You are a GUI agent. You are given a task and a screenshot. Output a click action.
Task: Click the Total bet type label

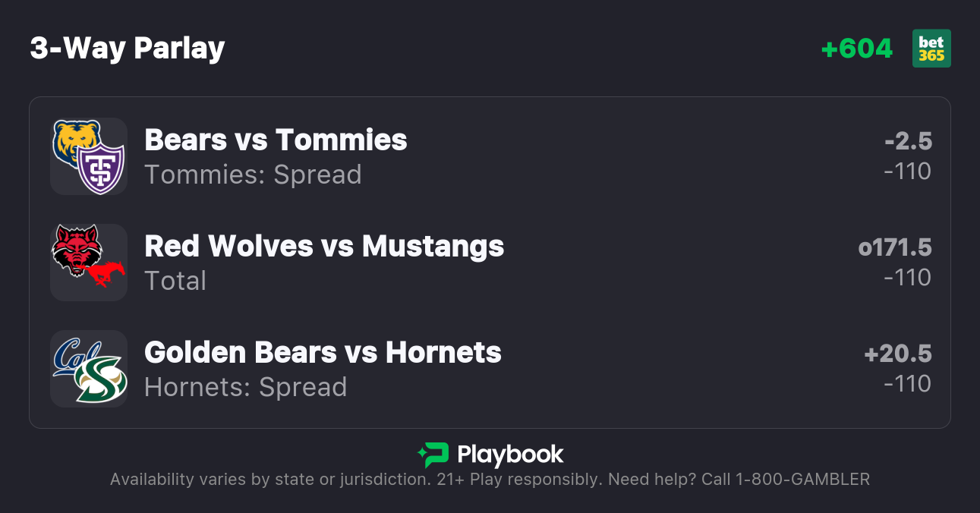coord(175,281)
